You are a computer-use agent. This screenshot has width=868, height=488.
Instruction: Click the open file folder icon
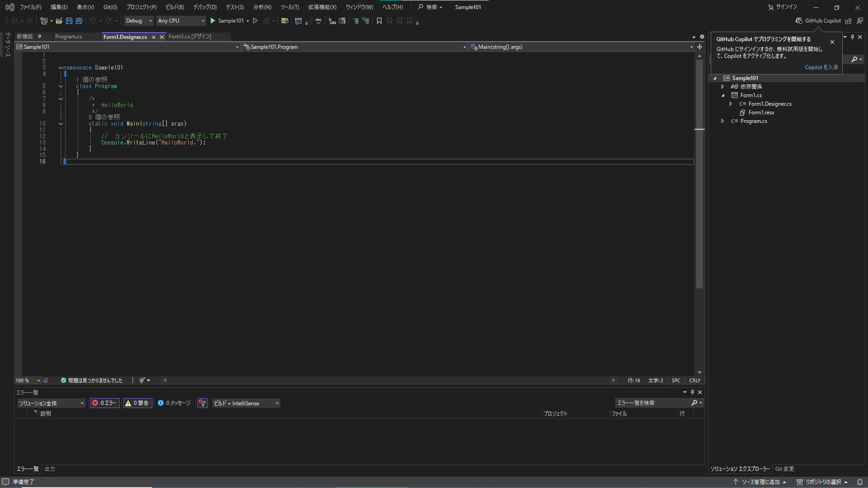59,21
